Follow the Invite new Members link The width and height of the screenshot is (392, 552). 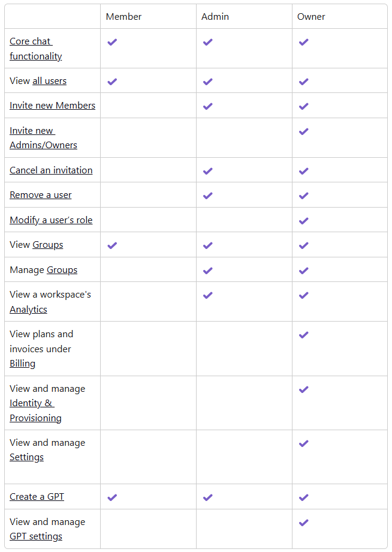pyautogui.click(x=52, y=106)
